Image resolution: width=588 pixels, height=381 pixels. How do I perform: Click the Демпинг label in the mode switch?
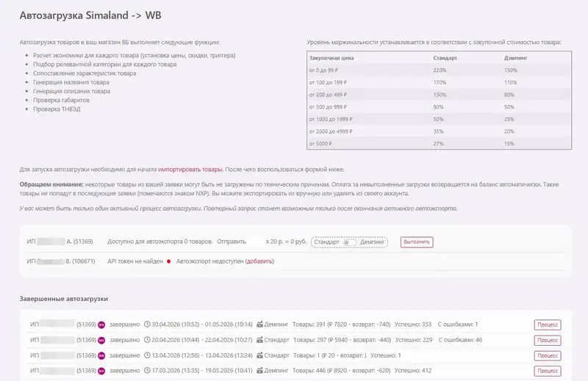[373, 242]
